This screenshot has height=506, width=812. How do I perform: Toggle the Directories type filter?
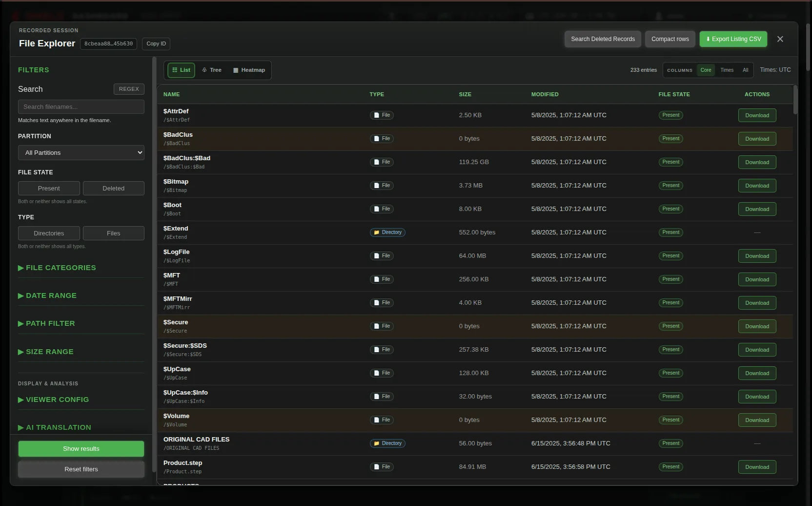pyautogui.click(x=49, y=233)
